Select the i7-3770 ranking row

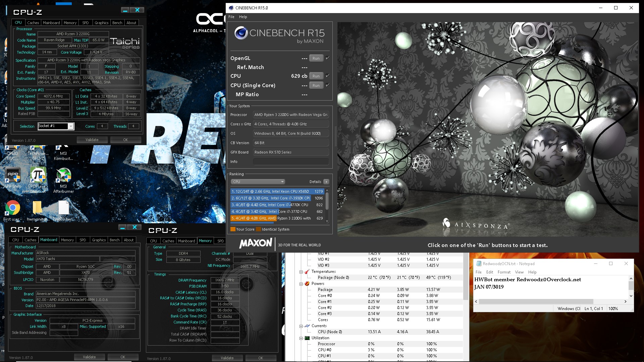[277, 212]
